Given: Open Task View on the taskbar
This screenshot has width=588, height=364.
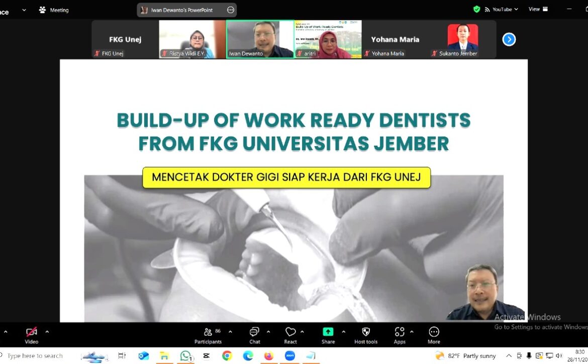Looking at the screenshot, I should pyautogui.click(x=122, y=356).
